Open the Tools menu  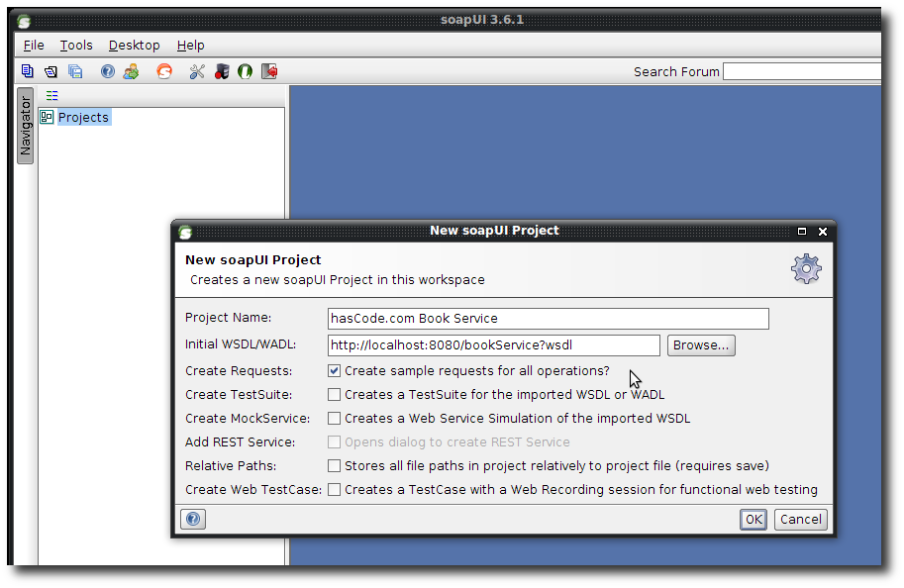point(76,45)
